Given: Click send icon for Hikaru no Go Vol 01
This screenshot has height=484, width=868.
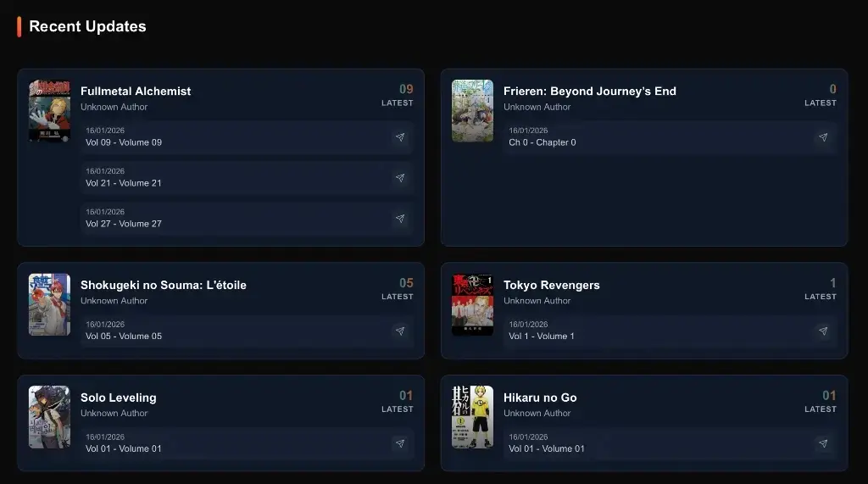Looking at the screenshot, I should point(823,443).
